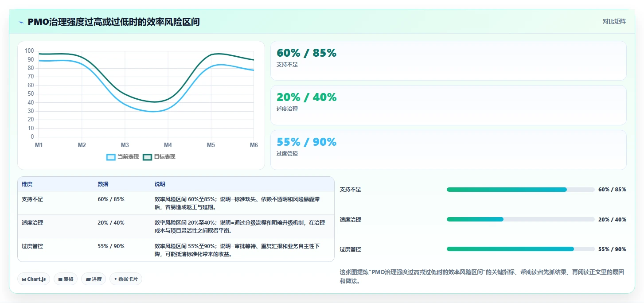Click the 数据 column header
Image resolution: width=644 pixels, height=303 pixels.
[103, 184]
